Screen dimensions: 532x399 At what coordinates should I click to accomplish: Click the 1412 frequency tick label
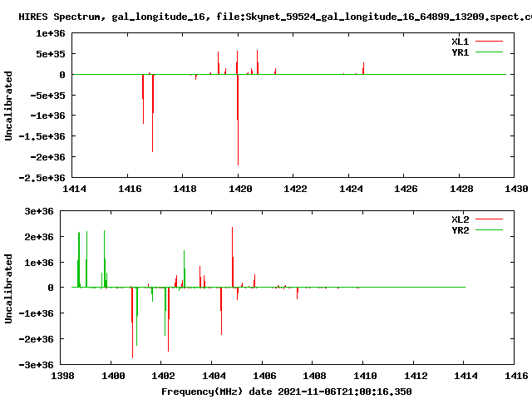[x=416, y=376]
